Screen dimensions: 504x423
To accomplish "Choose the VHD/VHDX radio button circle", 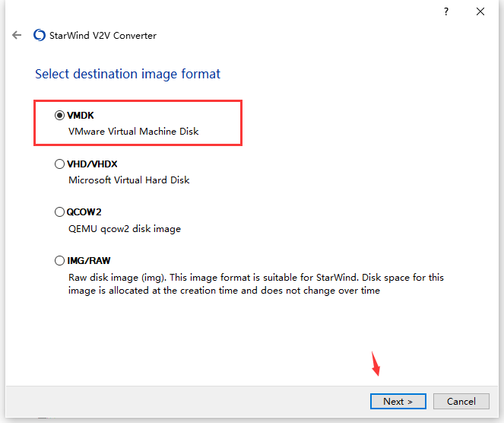I will click(59, 164).
